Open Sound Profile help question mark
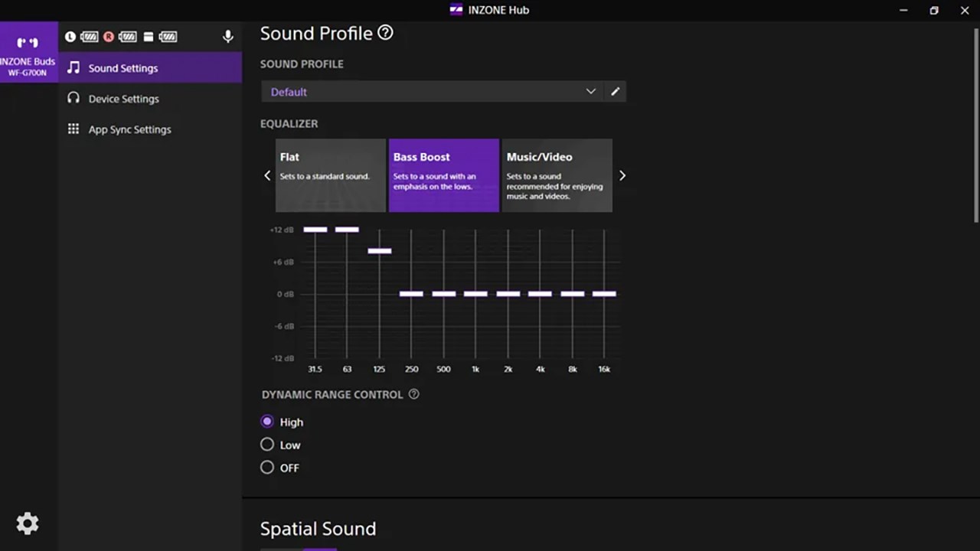Viewport: 980px width, 551px height. [386, 33]
